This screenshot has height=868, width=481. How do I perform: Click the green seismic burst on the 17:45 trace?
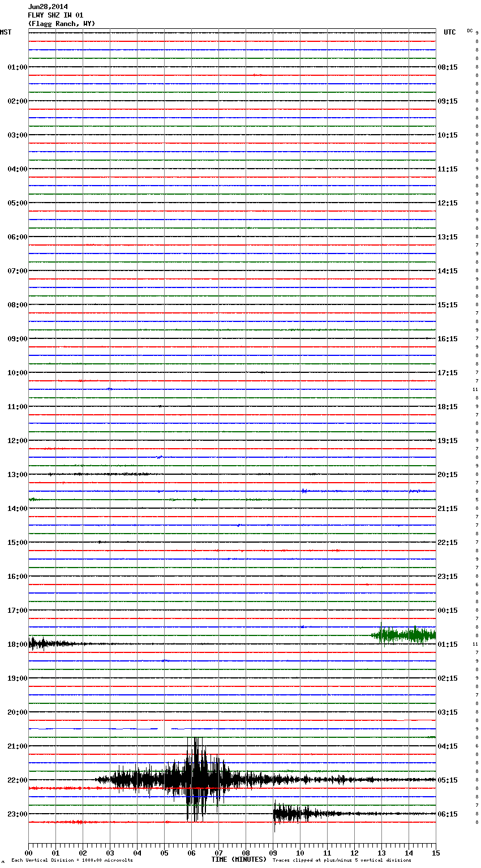[403, 635]
